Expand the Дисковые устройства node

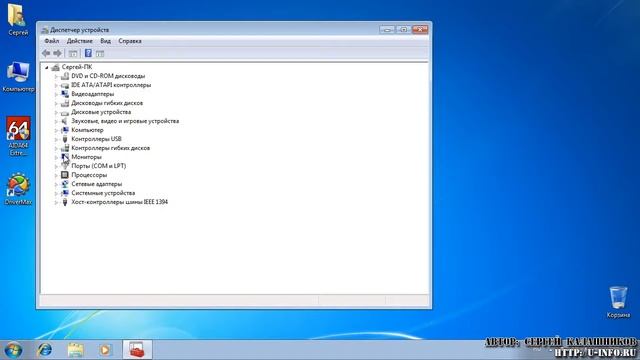pyautogui.click(x=56, y=112)
